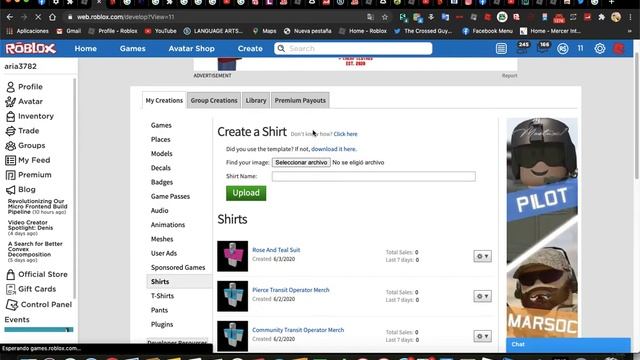Open Profile from sidebar
The height and width of the screenshot is (360, 640).
24,87
